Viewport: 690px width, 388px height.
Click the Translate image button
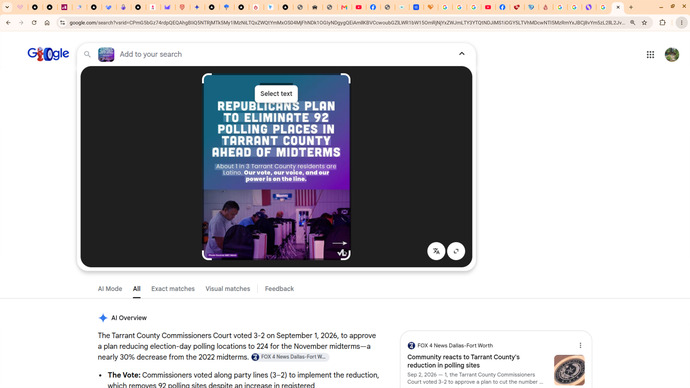click(436, 251)
